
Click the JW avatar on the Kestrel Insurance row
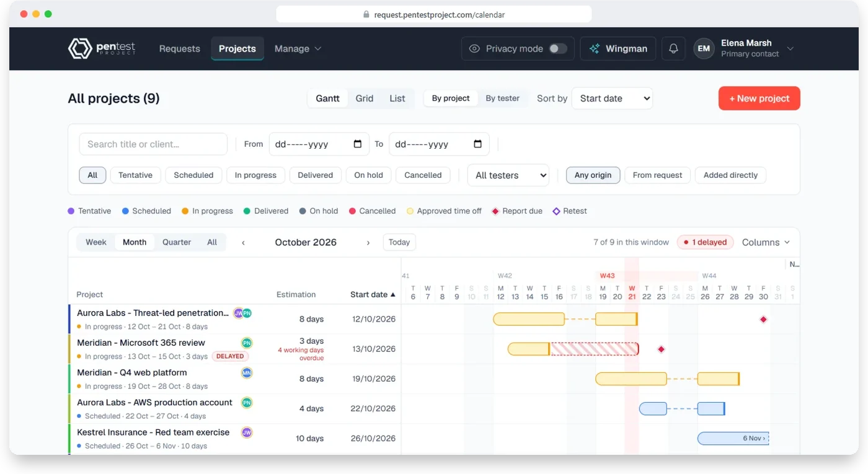point(247,432)
